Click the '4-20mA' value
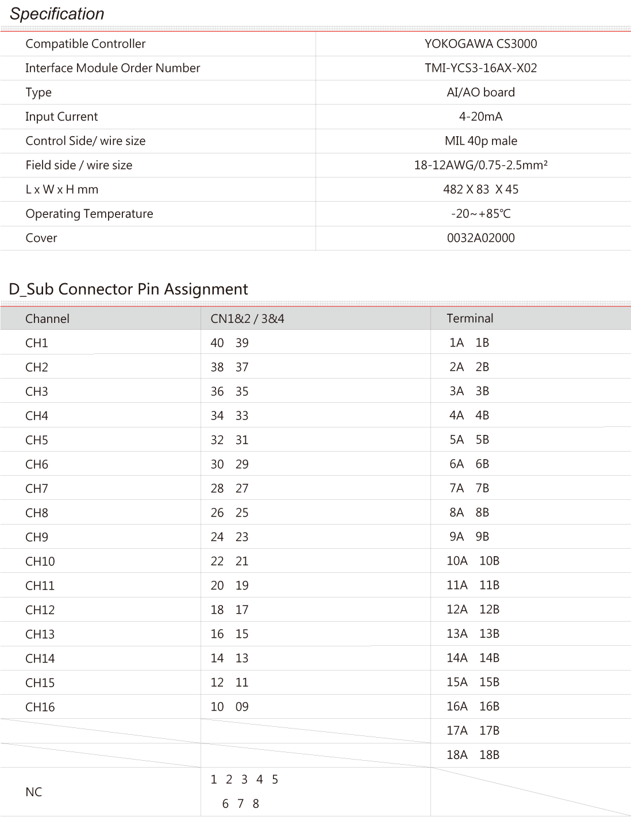631x840 pixels. pos(480,117)
